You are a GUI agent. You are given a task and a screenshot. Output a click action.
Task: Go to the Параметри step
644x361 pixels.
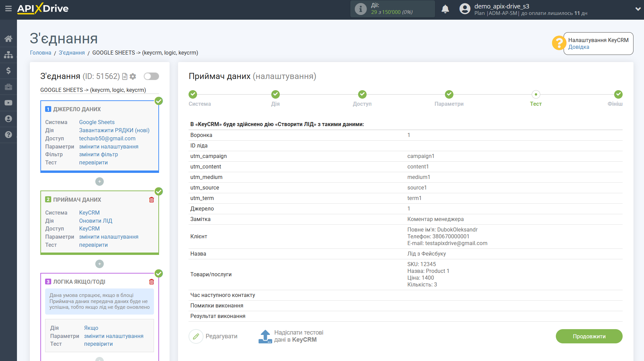(449, 94)
